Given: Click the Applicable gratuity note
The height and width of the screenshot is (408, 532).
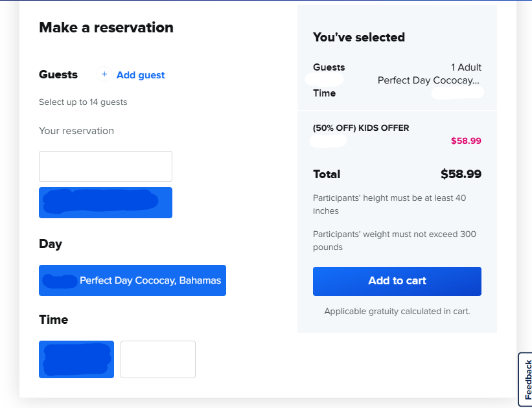Looking at the screenshot, I should pyautogui.click(x=397, y=312).
